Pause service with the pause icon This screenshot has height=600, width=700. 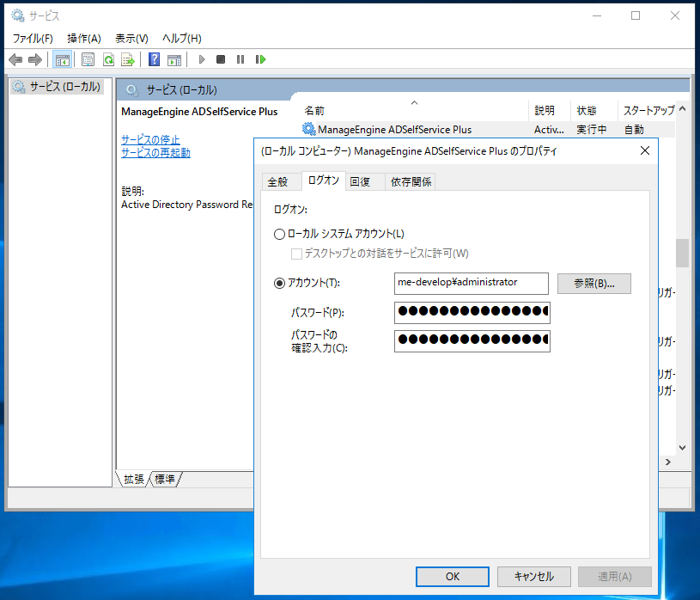click(x=240, y=59)
